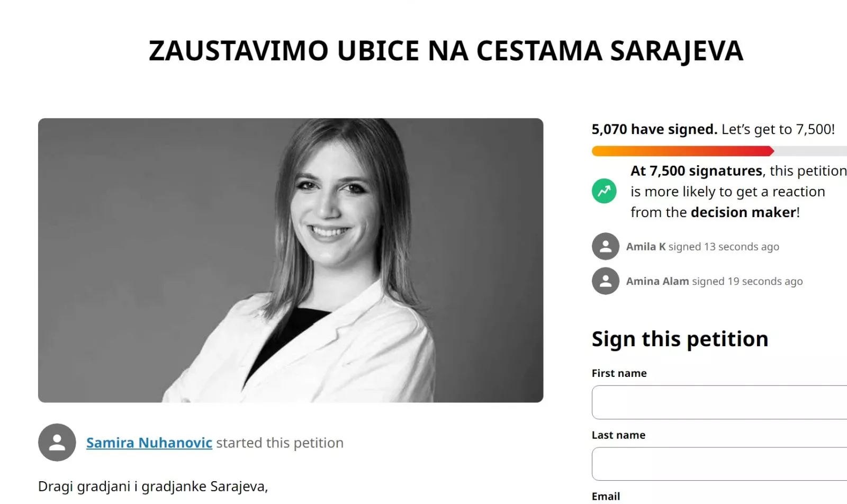Focus the First name input field
The image size is (847, 504).
click(719, 402)
